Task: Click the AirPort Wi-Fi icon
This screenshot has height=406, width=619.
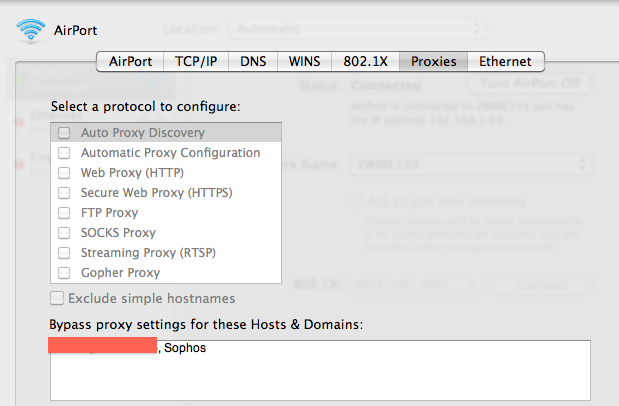Action: (31, 31)
